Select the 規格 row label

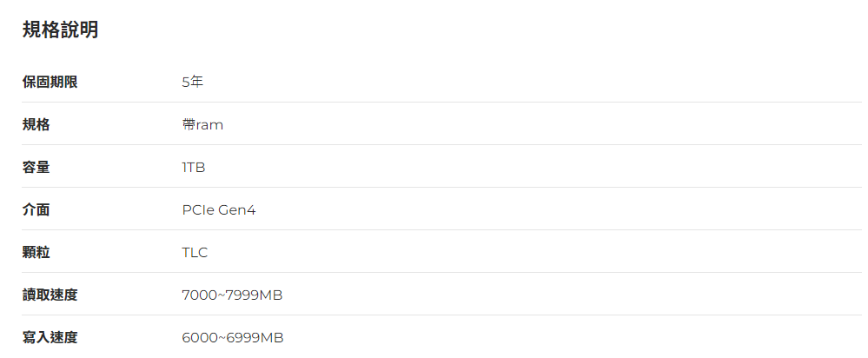pos(36,124)
